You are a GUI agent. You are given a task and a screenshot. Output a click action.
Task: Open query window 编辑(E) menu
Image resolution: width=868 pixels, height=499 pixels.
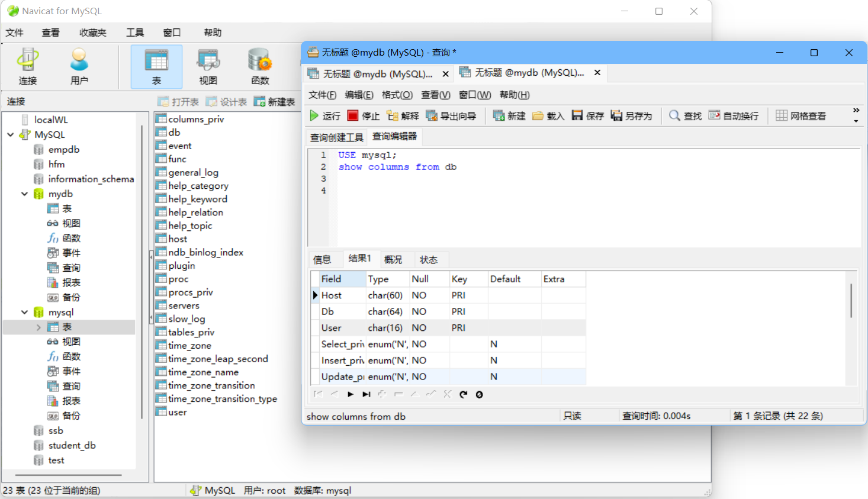359,95
